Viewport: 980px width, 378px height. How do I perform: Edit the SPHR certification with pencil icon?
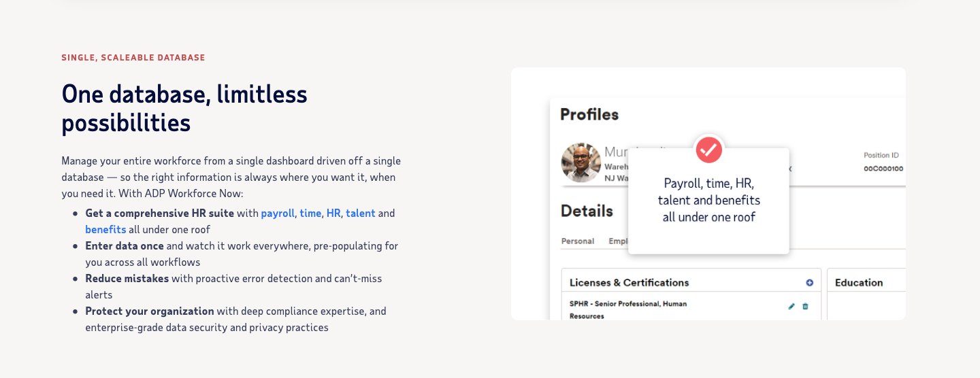point(791,307)
